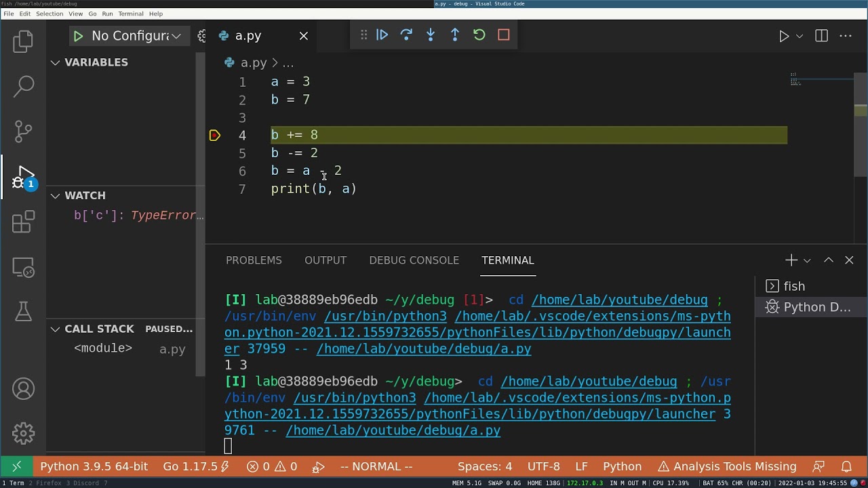This screenshot has width=868, height=488.
Task: Expand breadcrumb ellipsis after a.py
Action: [x=288, y=63]
